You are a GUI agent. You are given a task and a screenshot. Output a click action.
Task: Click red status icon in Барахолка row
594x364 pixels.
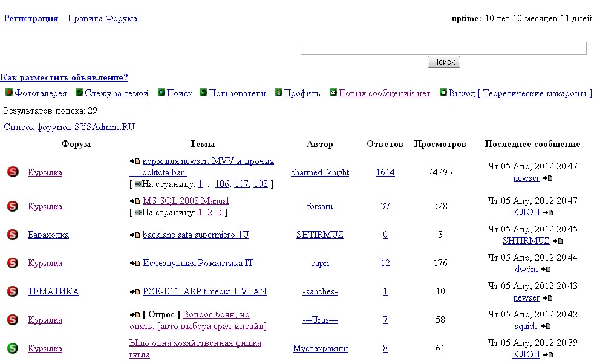click(x=13, y=235)
